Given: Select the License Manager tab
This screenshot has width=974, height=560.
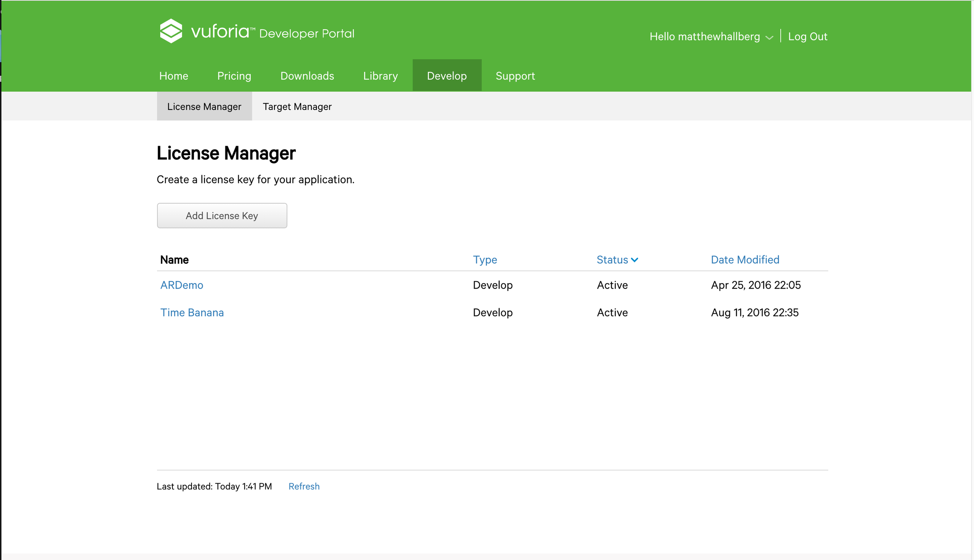Looking at the screenshot, I should [x=204, y=106].
